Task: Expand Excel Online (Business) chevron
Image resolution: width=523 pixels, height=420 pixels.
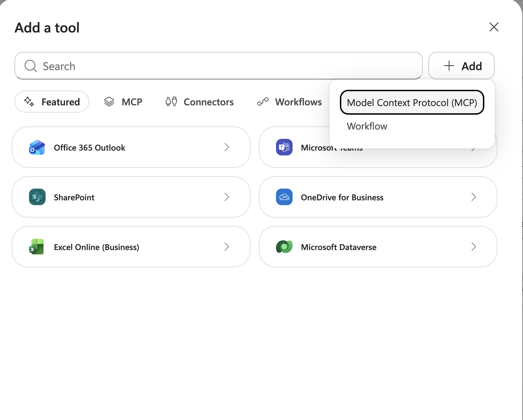Action: (x=227, y=247)
